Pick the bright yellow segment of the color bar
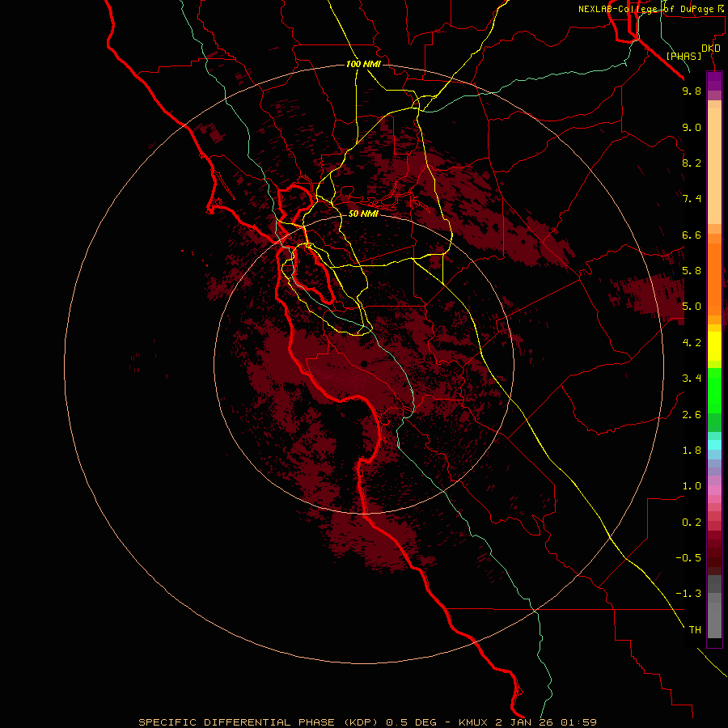This screenshot has width=728, height=728. coord(714,346)
